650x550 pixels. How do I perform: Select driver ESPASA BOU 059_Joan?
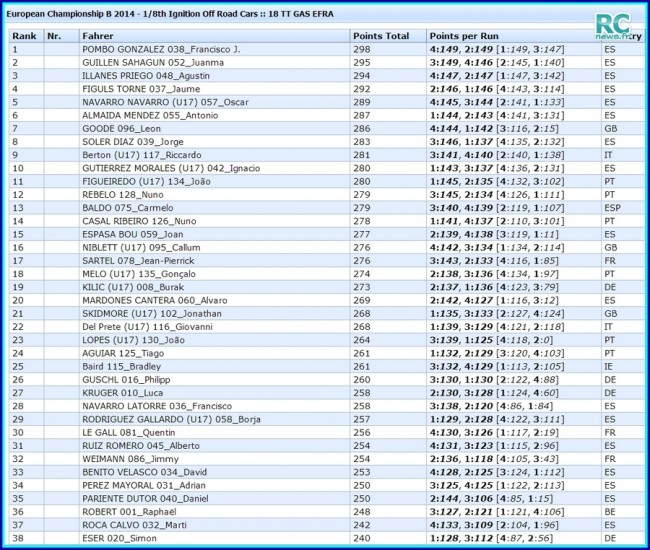pyautogui.click(x=133, y=235)
